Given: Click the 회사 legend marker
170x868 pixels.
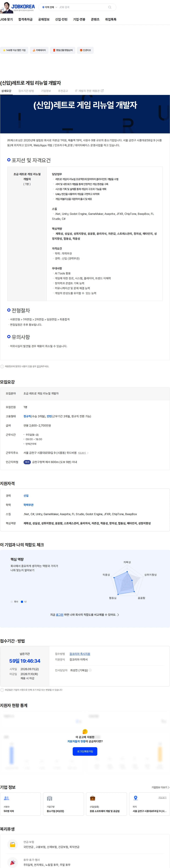Looking at the screenshot, I should tap(12, 602).
